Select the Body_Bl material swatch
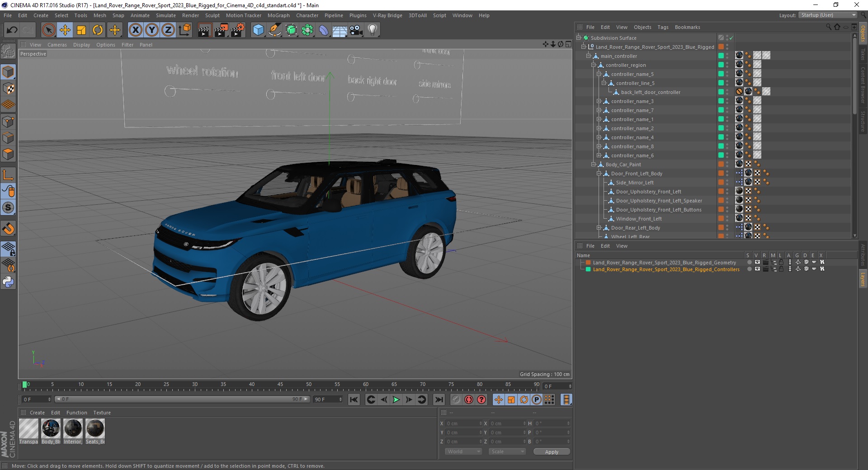The width and height of the screenshot is (868, 470). pos(51,431)
